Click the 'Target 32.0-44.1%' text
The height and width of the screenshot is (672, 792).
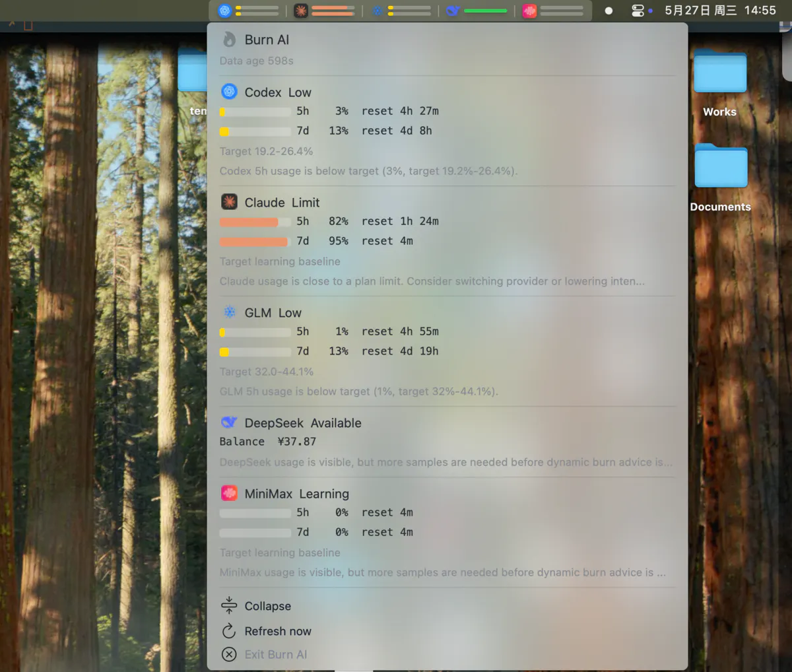(x=267, y=372)
